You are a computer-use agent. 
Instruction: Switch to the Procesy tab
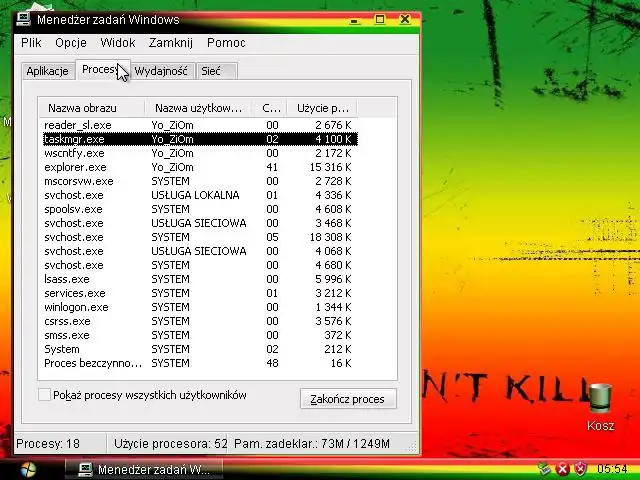click(x=102, y=70)
